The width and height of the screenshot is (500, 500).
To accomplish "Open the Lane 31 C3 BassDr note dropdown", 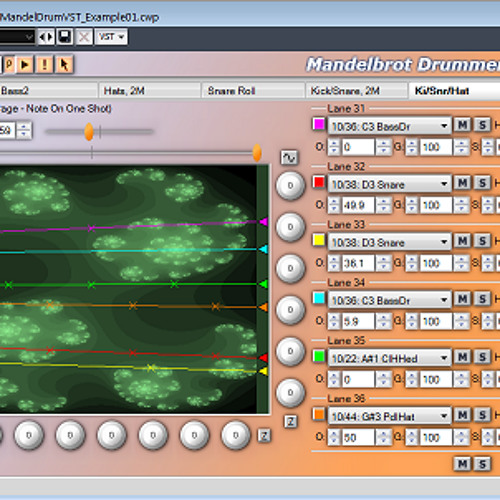I will (x=389, y=126).
